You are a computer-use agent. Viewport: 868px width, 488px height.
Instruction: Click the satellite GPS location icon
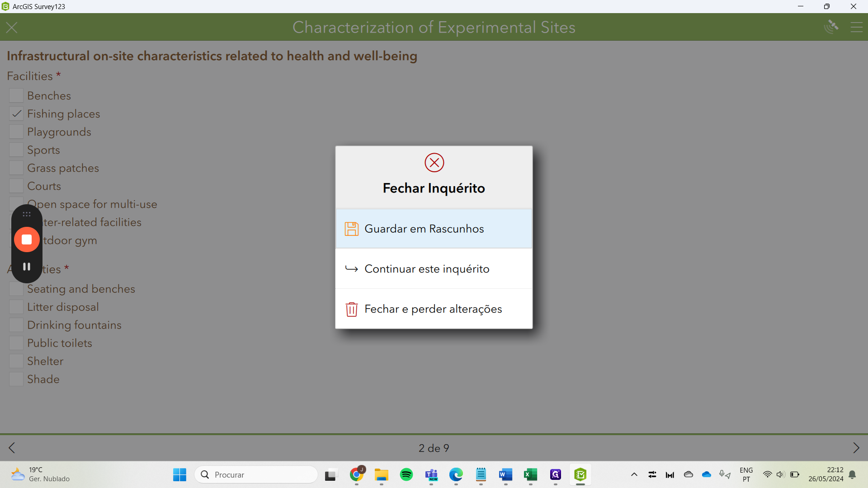pyautogui.click(x=831, y=27)
